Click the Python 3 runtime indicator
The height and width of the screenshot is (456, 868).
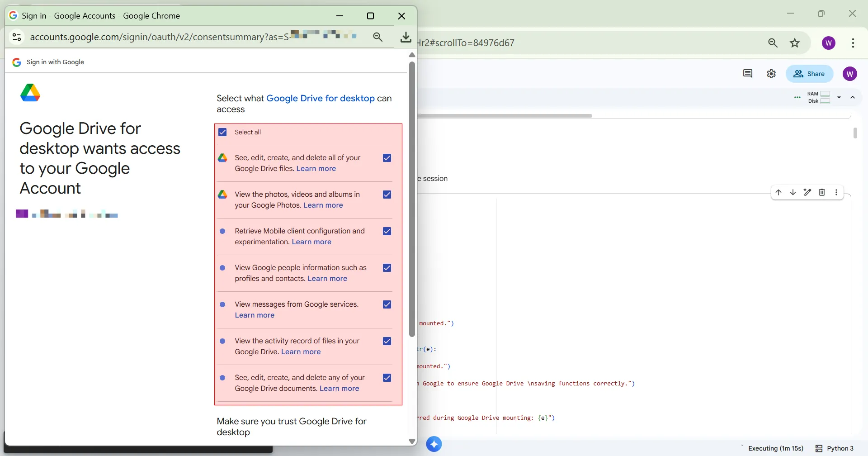[835, 448]
